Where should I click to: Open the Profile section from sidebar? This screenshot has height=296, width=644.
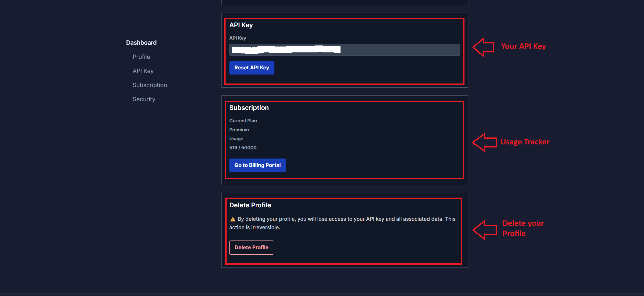pyautogui.click(x=141, y=57)
